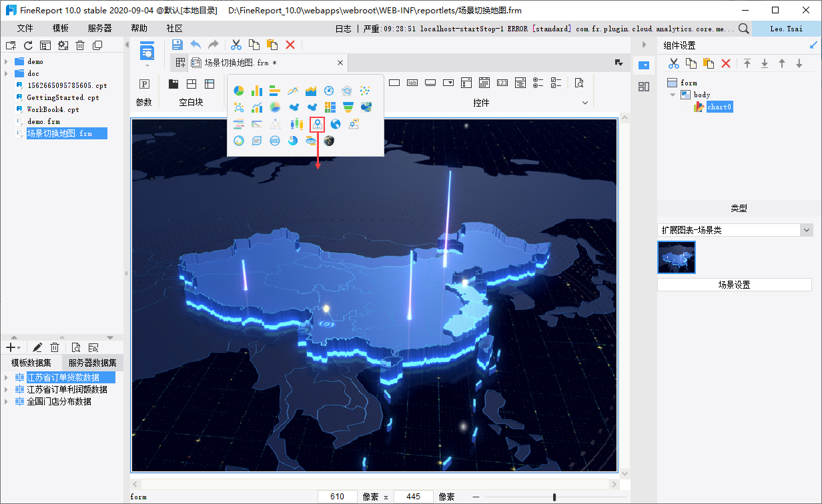Insert the radio button group widget

[x=538, y=83]
